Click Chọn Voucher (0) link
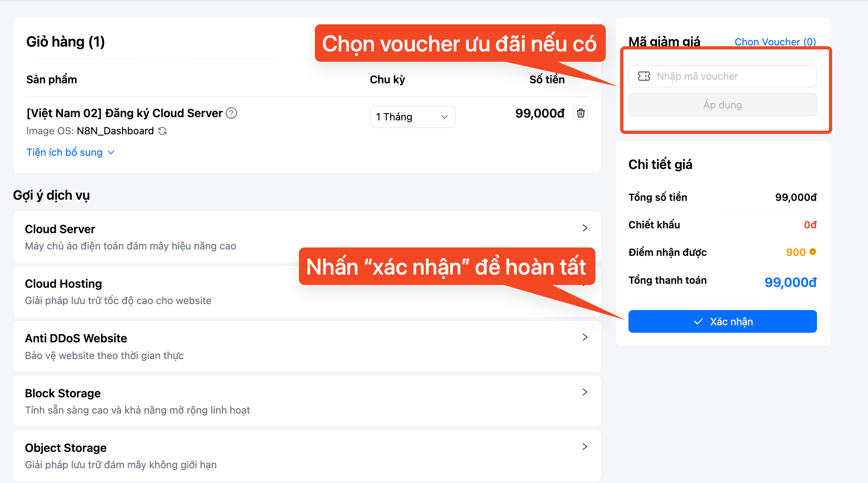 click(775, 42)
